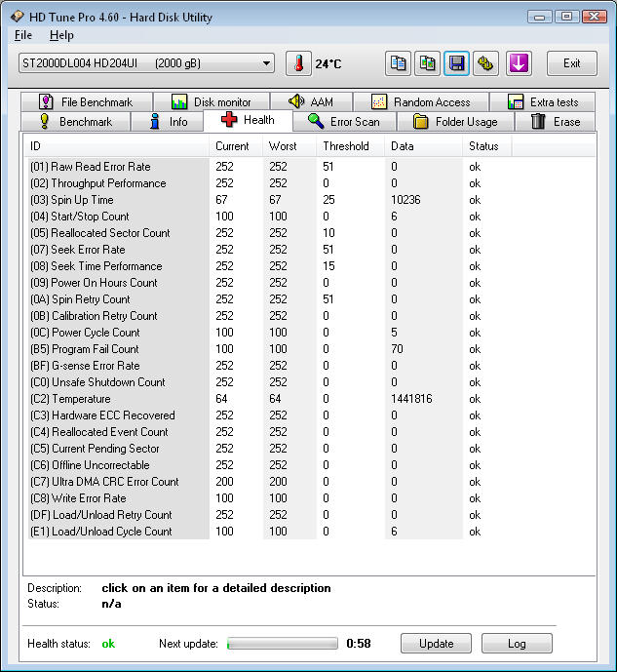Click the Log button

click(517, 644)
